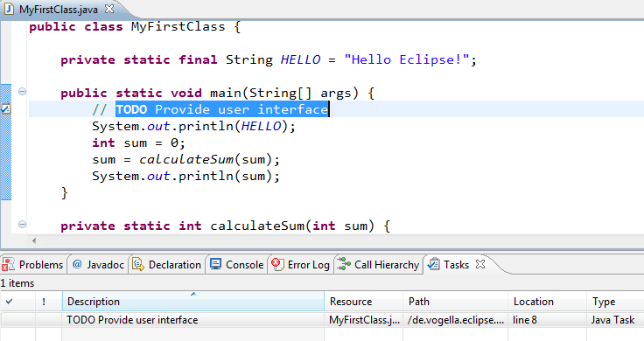The width and height of the screenshot is (644, 341).
Task: Click the Problems view icon
Action: pyautogui.click(x=8, y=265)
